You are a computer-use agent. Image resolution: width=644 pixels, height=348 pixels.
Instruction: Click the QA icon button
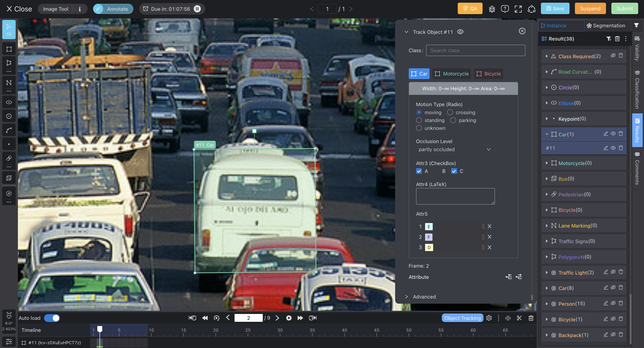470,9
